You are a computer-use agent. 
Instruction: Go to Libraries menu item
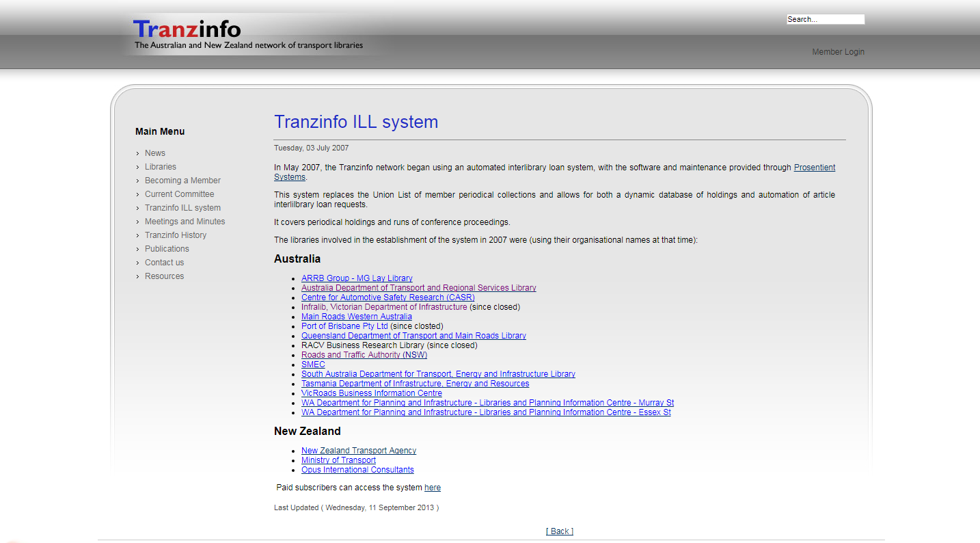pyautogui.click(x=161, y=167)
